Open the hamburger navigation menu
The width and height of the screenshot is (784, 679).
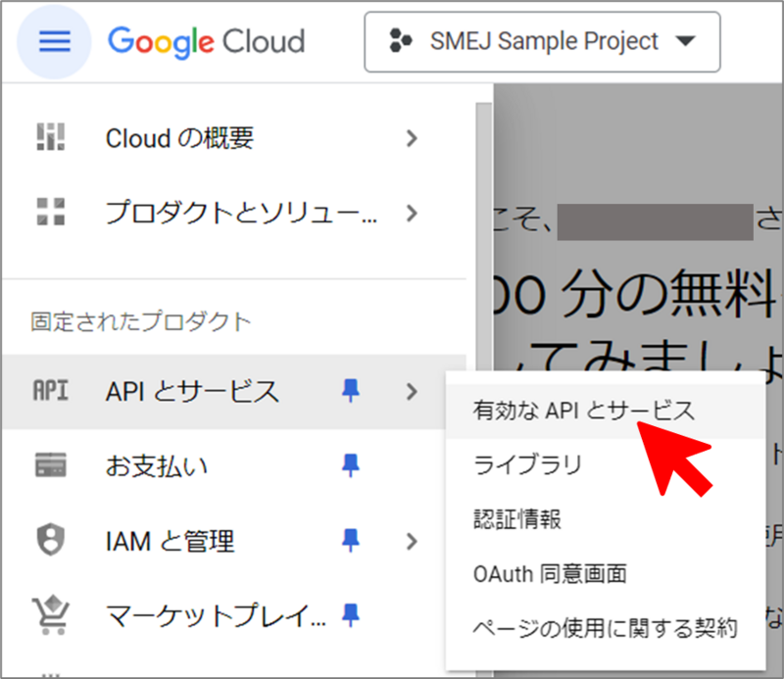pyautogui.click(x=55, y=41)
